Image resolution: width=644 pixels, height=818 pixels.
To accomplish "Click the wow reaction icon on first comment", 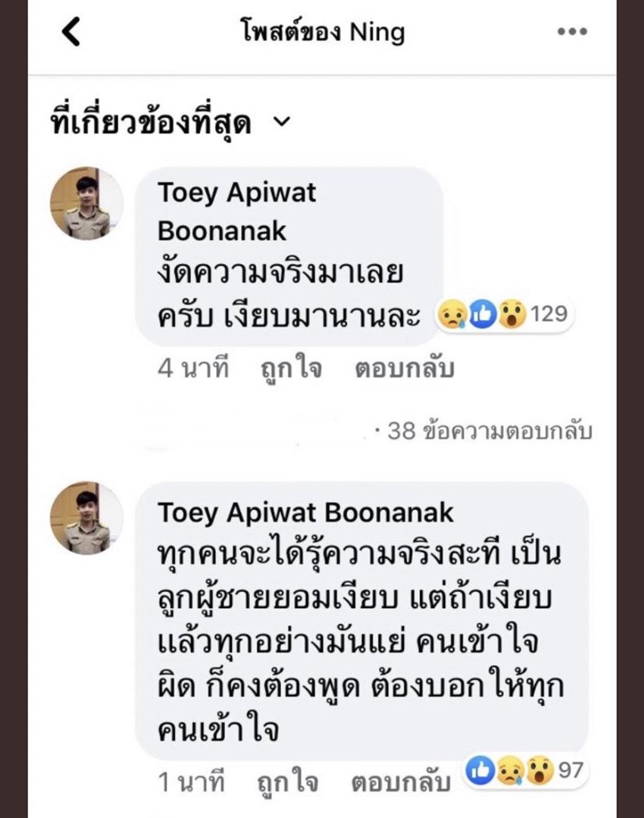I will click(x=512, y=314).
